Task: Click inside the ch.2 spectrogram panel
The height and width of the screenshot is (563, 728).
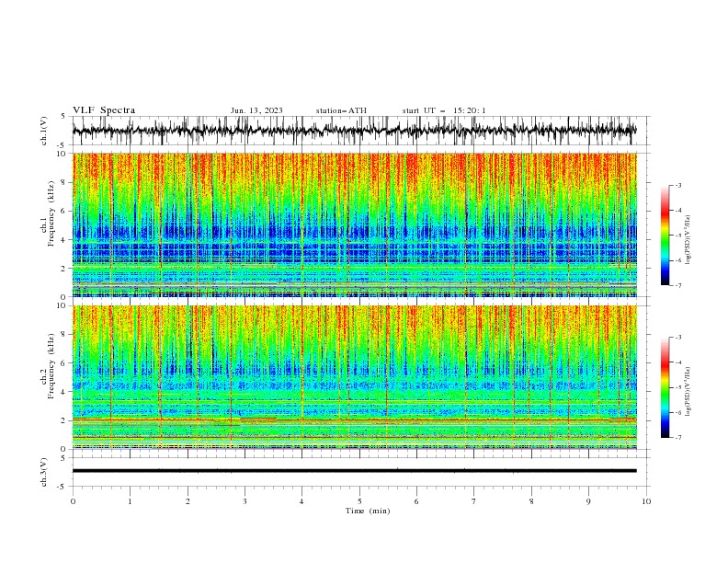Action: coord(354,377)
